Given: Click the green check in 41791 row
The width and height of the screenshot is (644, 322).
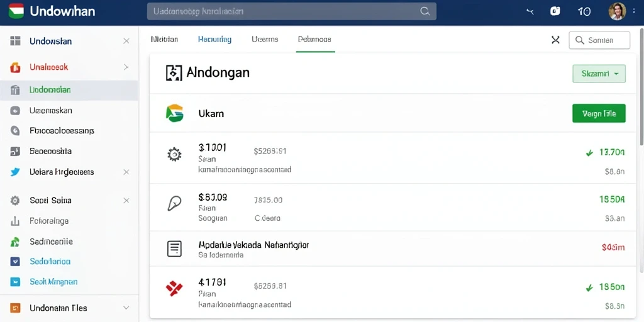Looking at the screenshot, I should pyautogui.click(x=589, y=288).
